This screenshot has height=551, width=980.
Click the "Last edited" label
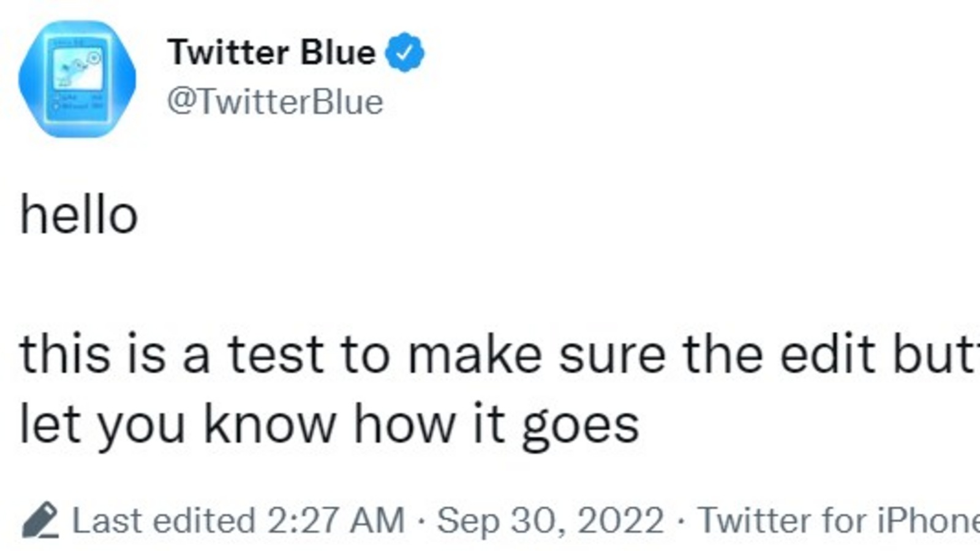(x=164, y=521)
